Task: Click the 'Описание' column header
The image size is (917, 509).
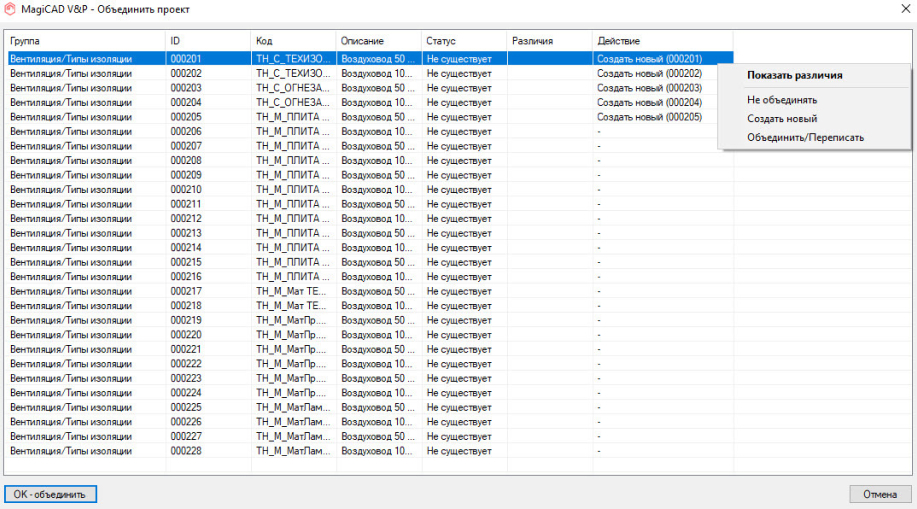Action: click(x=378, y=41)
